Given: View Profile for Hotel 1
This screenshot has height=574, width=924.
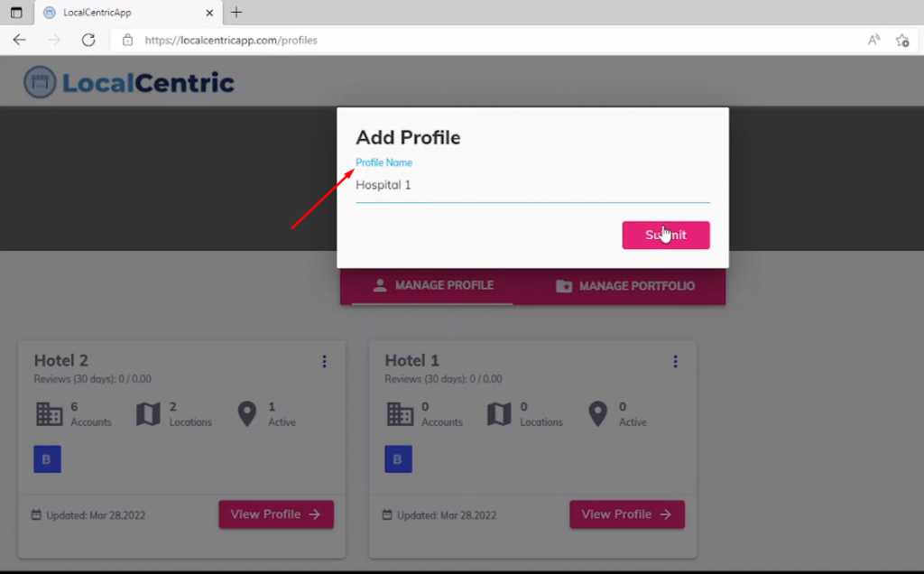Looking at the screenshot, I should pos(627,514).
